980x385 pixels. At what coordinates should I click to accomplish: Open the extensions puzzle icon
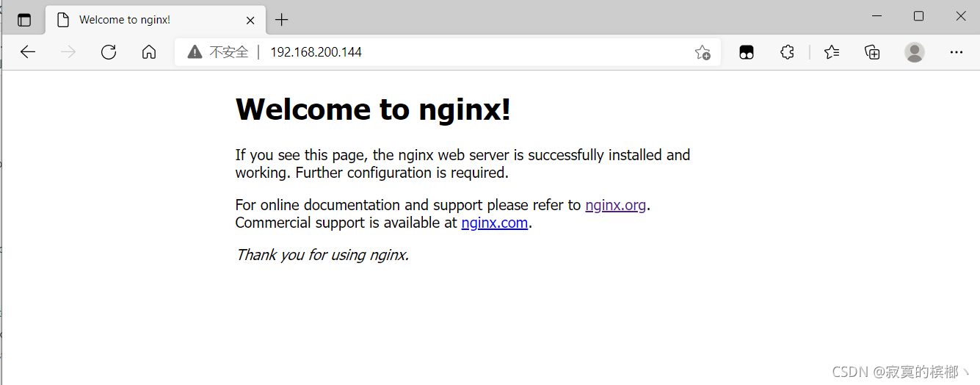point(787,52)
